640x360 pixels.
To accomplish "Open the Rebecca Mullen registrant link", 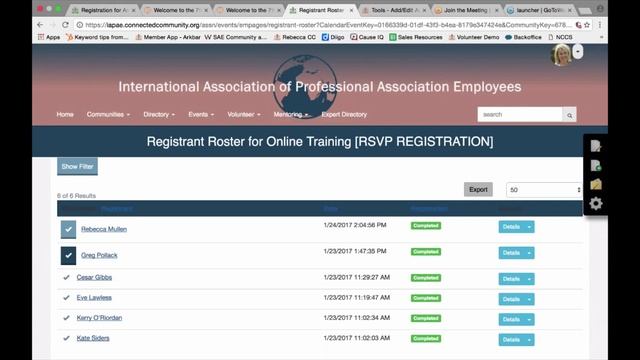I will (104, 229).
